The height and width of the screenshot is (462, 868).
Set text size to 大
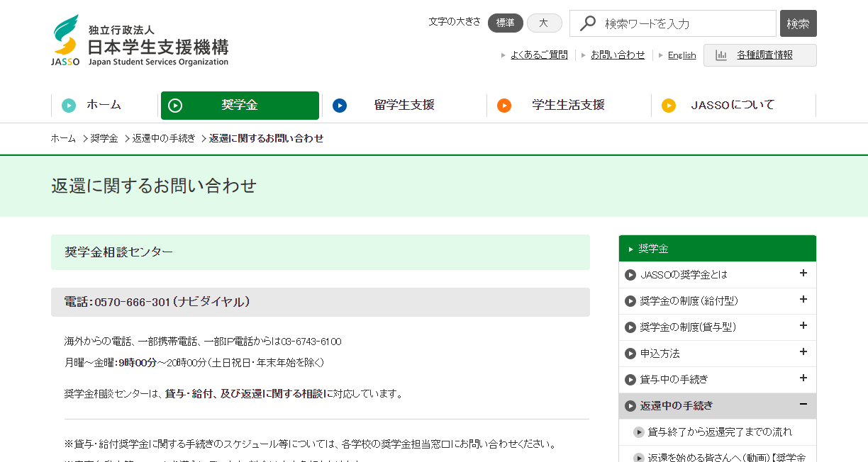click(x=544, y=23)
